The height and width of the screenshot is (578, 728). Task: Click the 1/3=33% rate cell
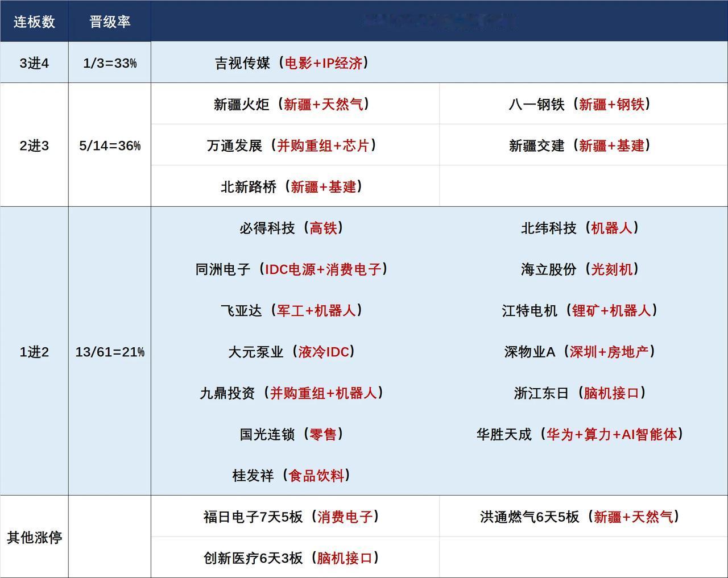click(110, 63)
